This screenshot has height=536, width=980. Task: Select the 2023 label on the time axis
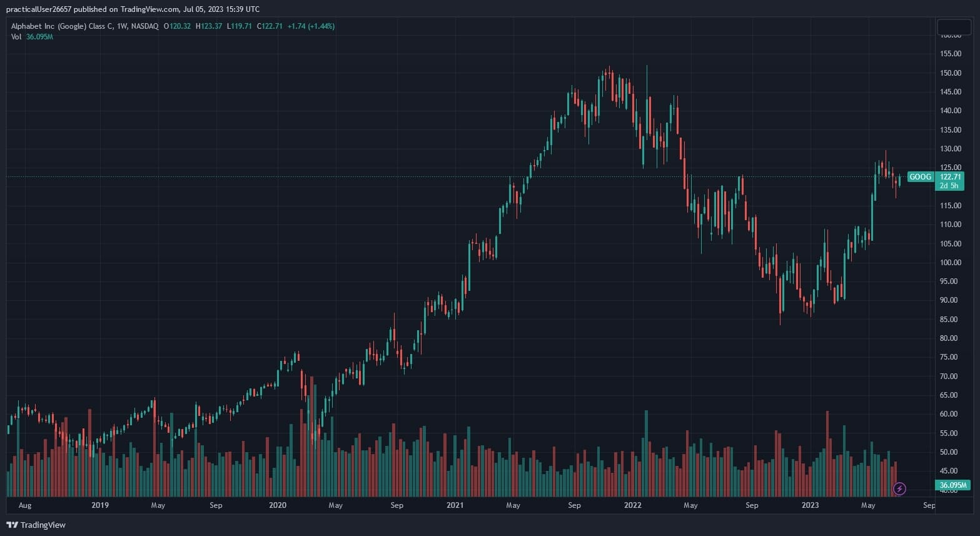[x=810, y=505]
